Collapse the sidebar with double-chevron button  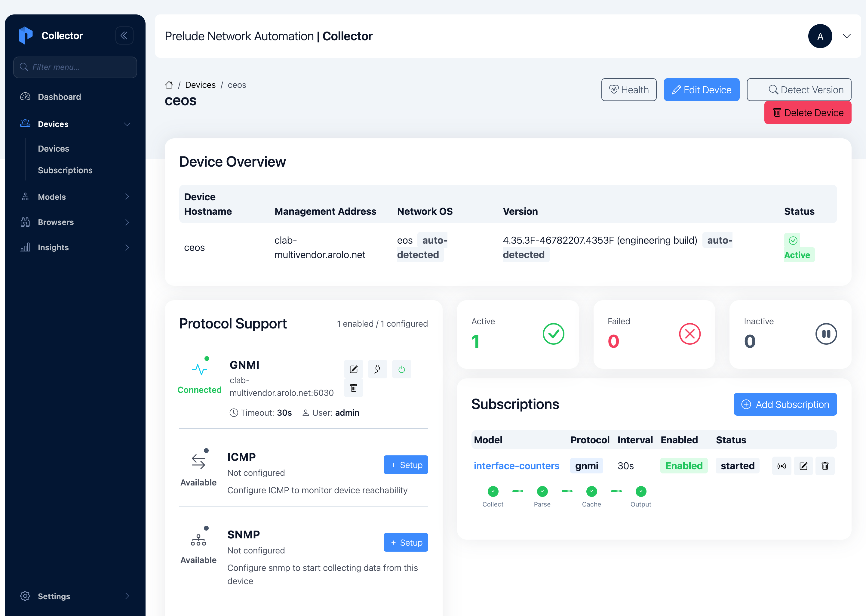point(124,35)
